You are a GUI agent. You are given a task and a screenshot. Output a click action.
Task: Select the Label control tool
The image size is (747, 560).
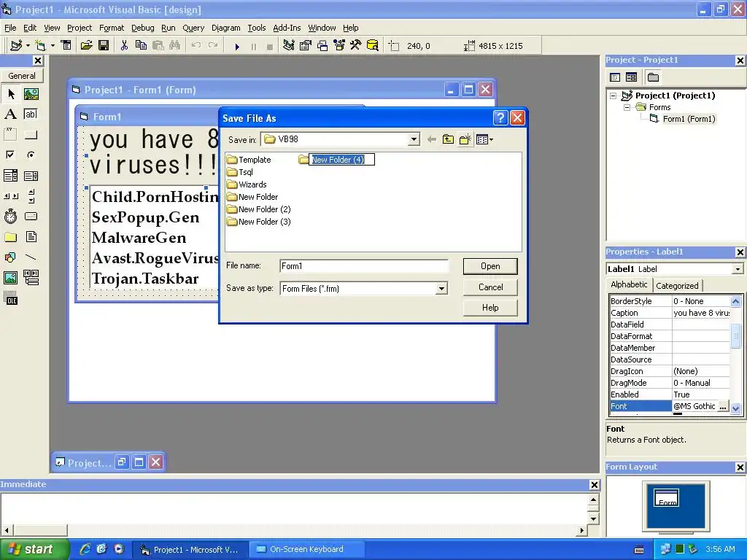tap(10, 114)
